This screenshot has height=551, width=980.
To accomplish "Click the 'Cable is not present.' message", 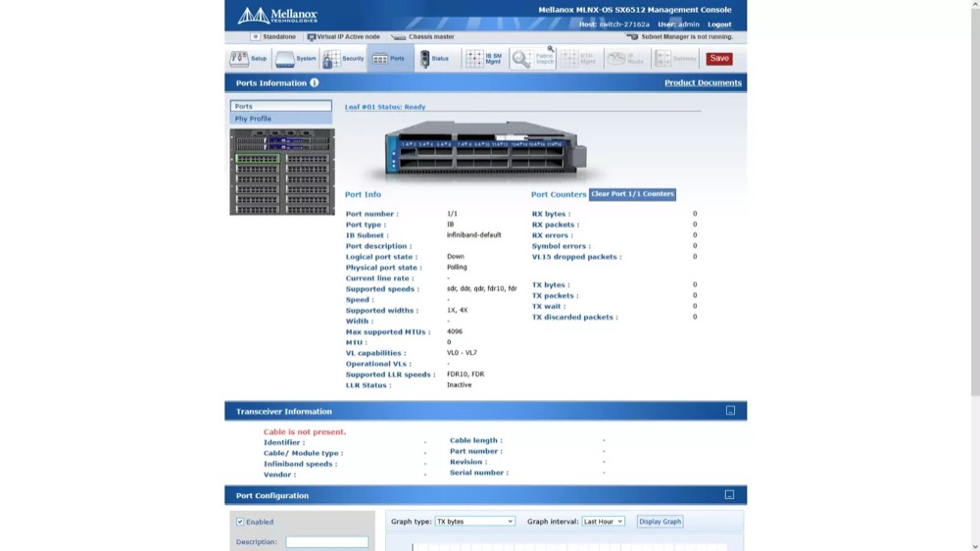I will (x=305, y=431).
